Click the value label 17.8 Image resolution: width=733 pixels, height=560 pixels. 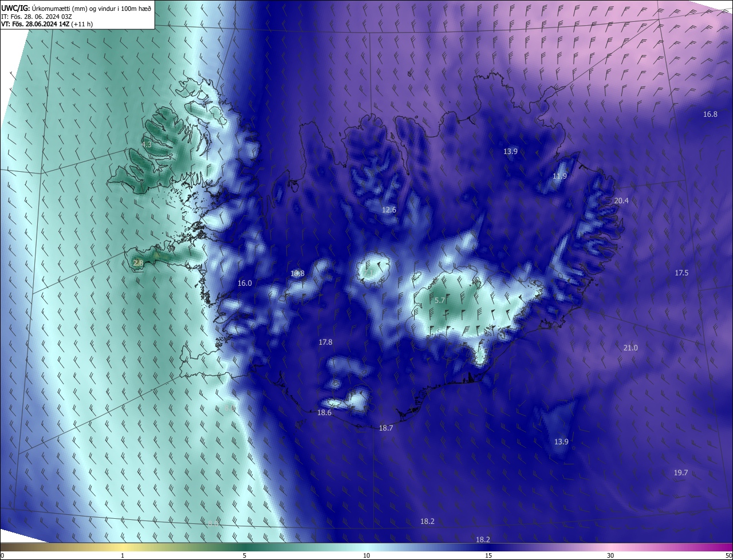(x=325, y=342)
